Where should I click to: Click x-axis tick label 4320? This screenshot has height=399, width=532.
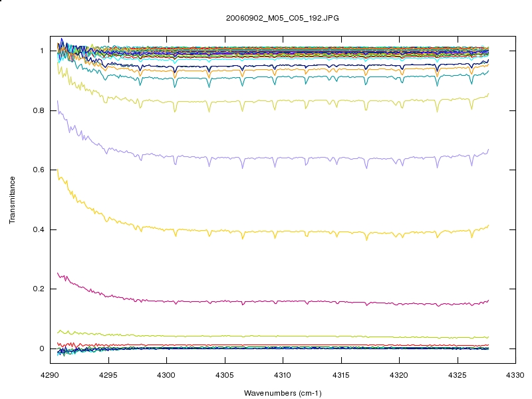pyautogui.click(x=399, y=375)
